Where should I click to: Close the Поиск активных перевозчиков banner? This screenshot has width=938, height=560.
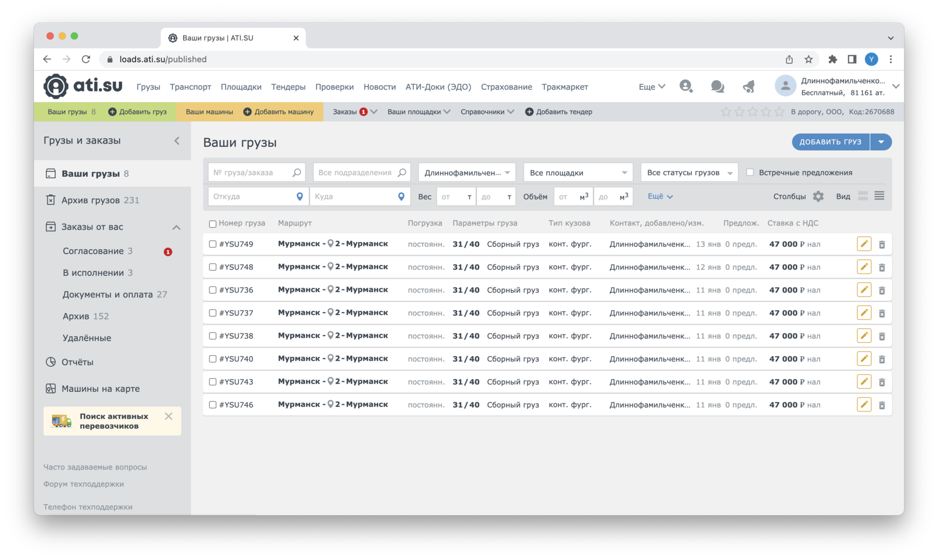[x=169, y=416]
